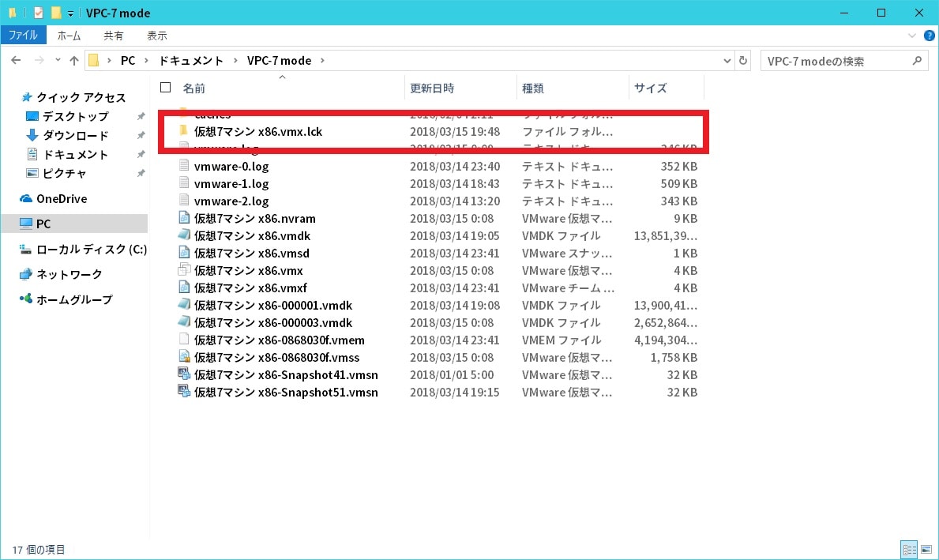The width and height of the screenshot is (939, 560).
Task: Switch to details view in status bar
Action: [x=909, y=549]
